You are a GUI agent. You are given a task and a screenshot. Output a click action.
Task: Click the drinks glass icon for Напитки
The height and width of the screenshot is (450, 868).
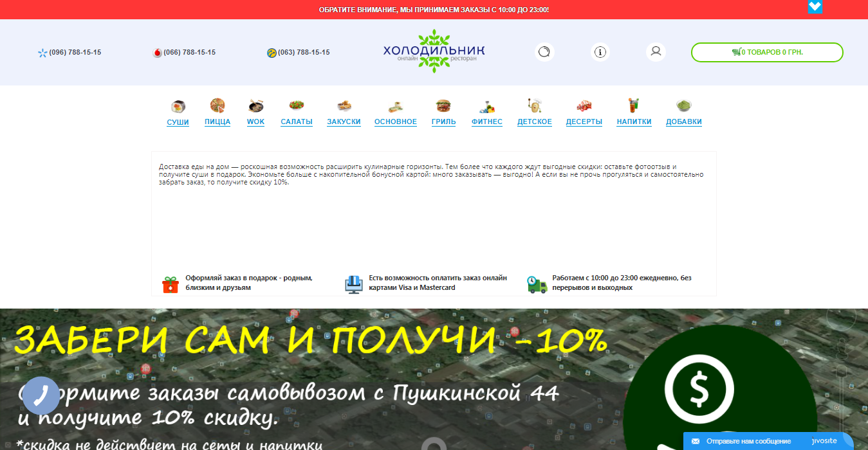click(634, 105)
